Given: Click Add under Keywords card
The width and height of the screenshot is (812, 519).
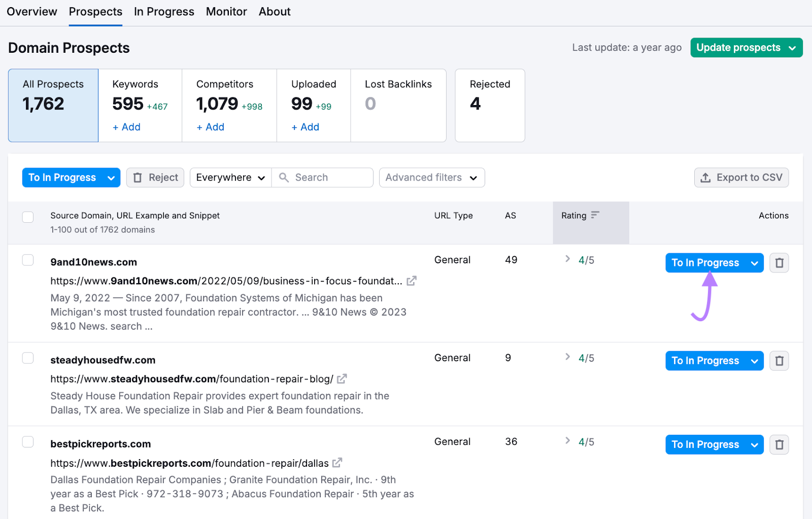Looking at the screenshot, I should coord(126,127).
